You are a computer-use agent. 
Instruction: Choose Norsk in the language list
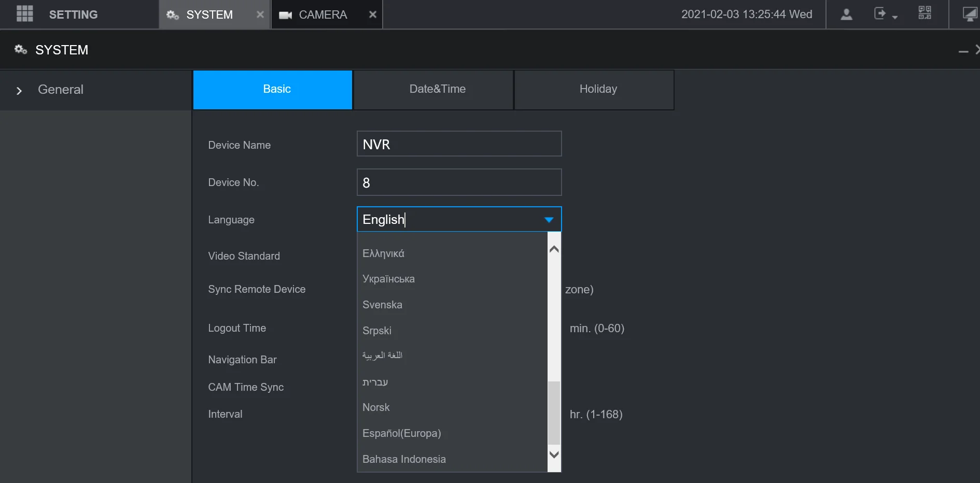pos(376,407)
